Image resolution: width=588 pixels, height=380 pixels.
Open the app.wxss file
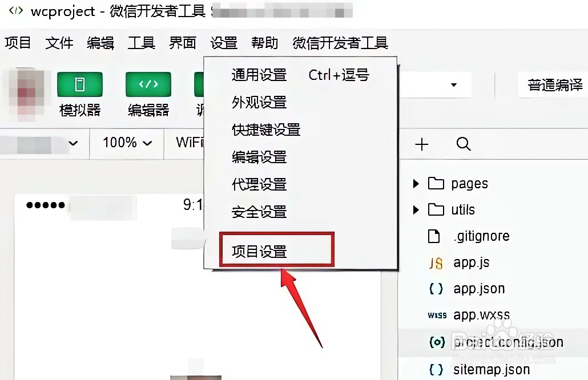[x=481, y=315]
